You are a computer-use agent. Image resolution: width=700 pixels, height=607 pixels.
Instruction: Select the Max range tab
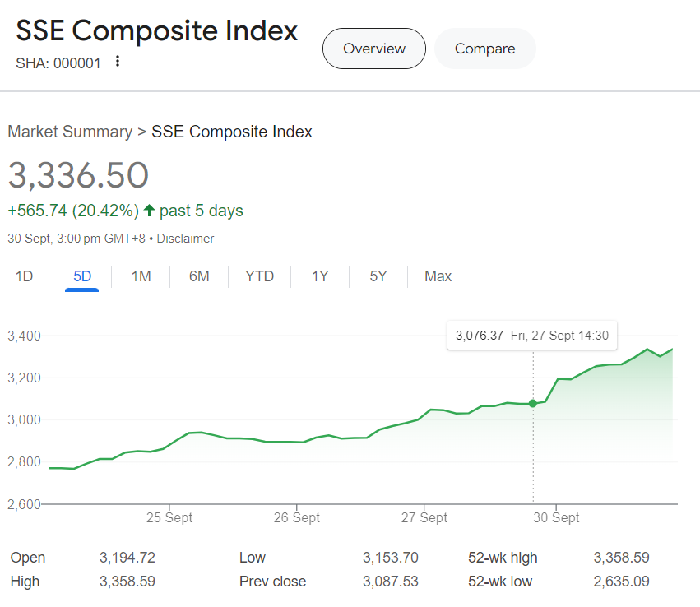point(438,276)
